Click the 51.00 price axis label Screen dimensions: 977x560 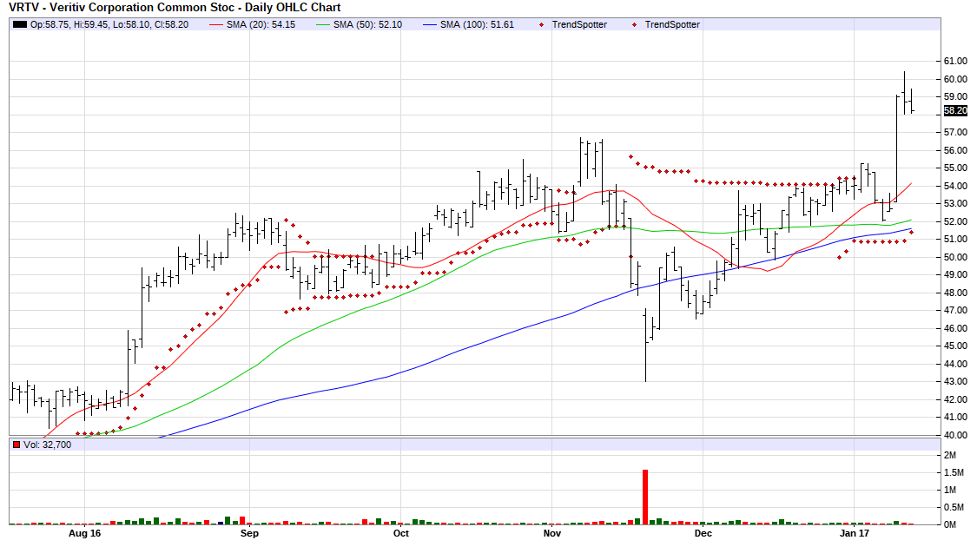coord(955,240)
